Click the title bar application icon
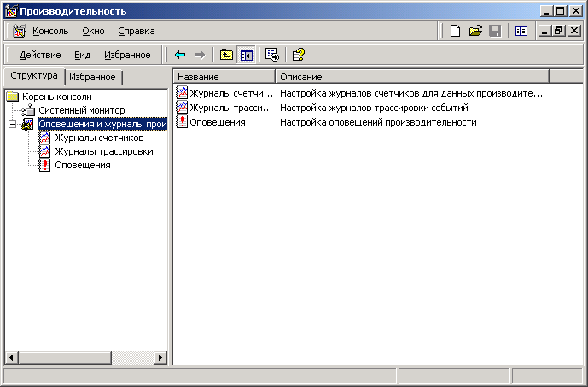Viewport: 588px width, 387px height. [11, 12]
